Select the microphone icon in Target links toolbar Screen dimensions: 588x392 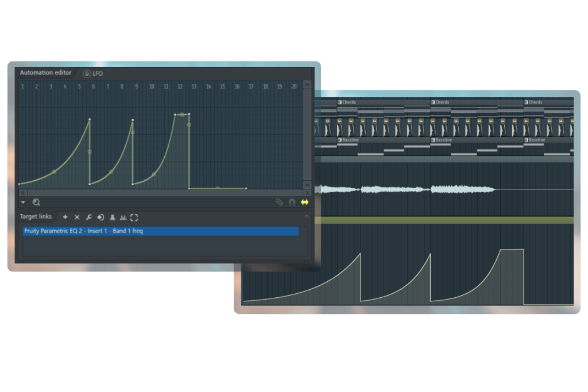tap(112, 216)
